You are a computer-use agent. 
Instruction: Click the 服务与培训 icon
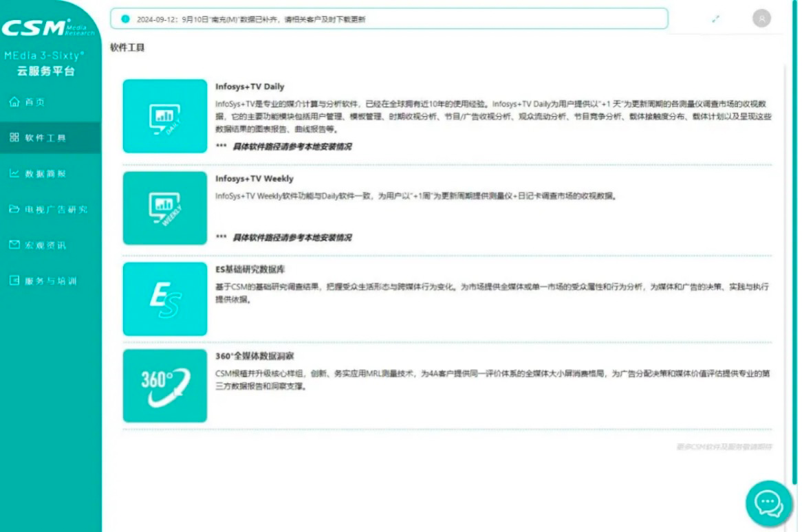coord(14,280)
